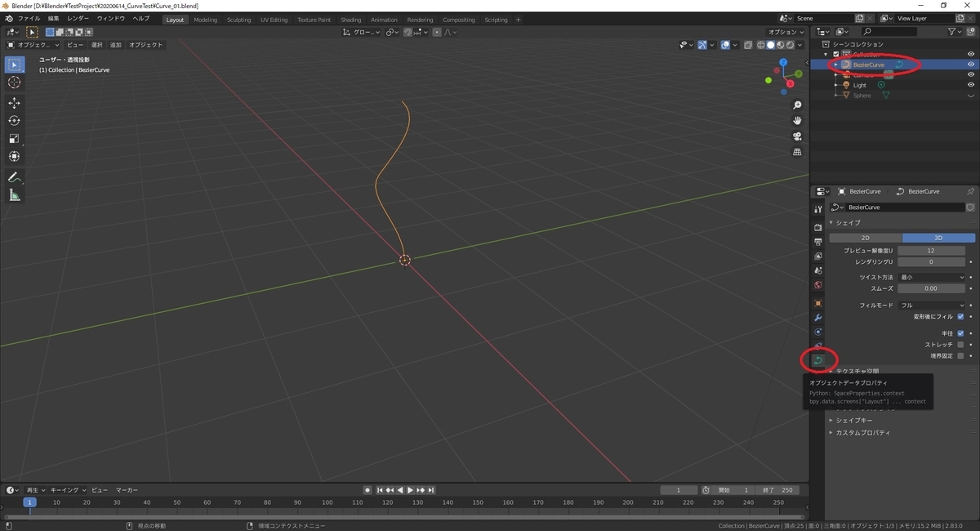Screen dimensions: 980x531
Task: Open transform orientation グロー dropdown
Action: [x=362, y=32]
